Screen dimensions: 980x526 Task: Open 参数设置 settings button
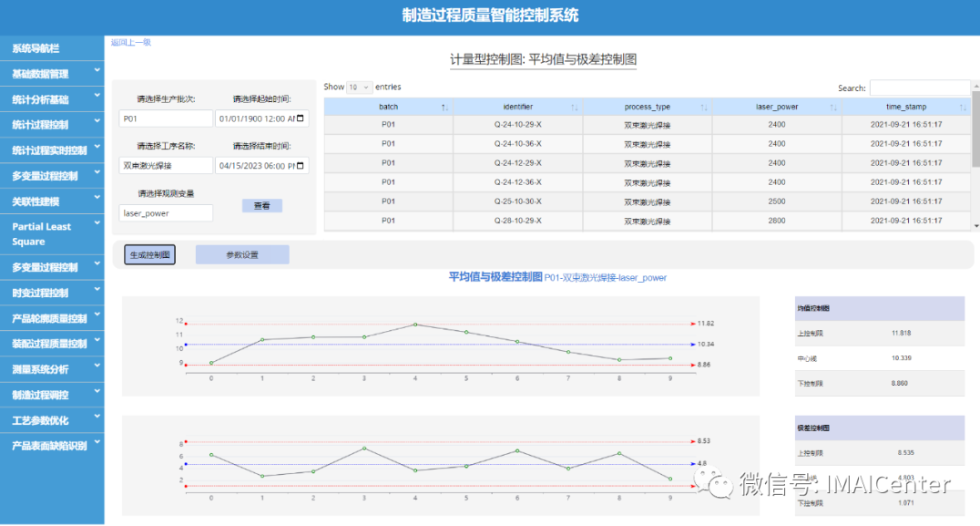242,255
